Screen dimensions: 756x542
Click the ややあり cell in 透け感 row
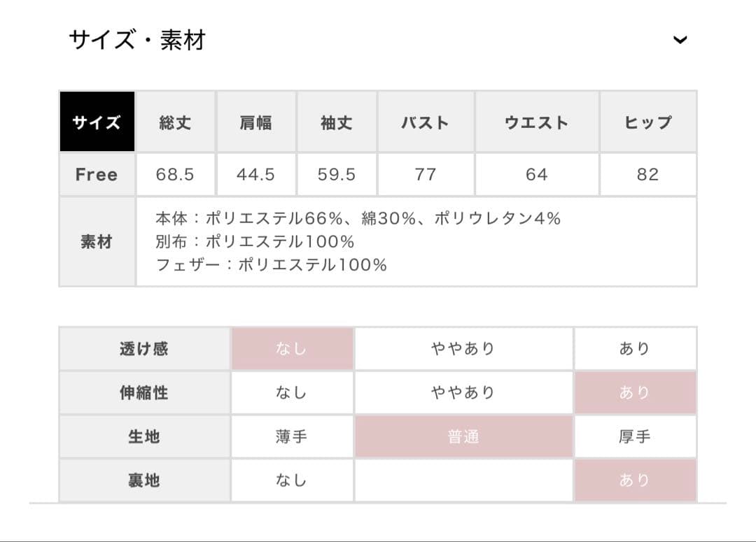[x=463, y=348]
